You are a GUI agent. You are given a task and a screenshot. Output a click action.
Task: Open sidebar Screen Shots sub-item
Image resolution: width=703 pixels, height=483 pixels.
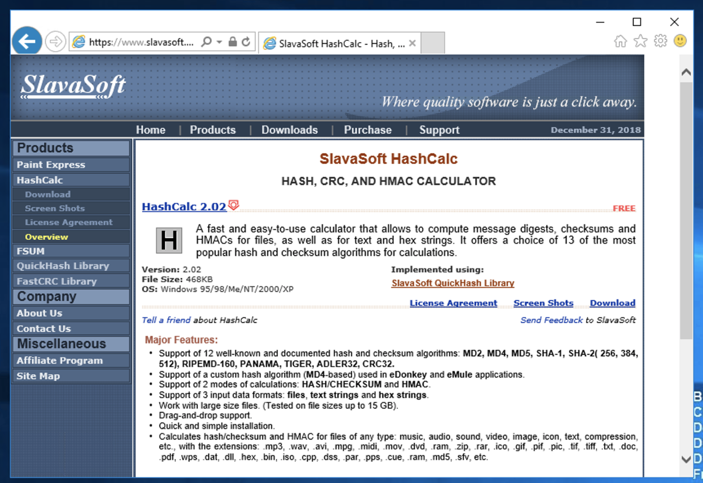point(71,208)
